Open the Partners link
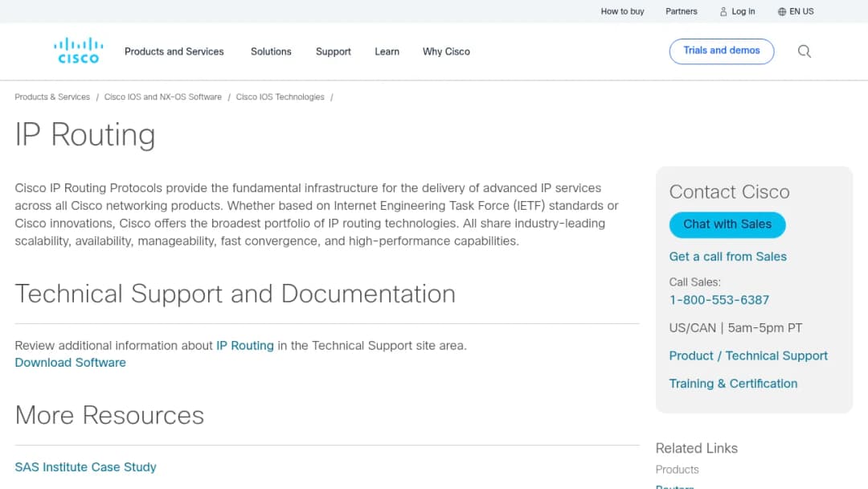 pyautogui.click(x=682, y=11)
